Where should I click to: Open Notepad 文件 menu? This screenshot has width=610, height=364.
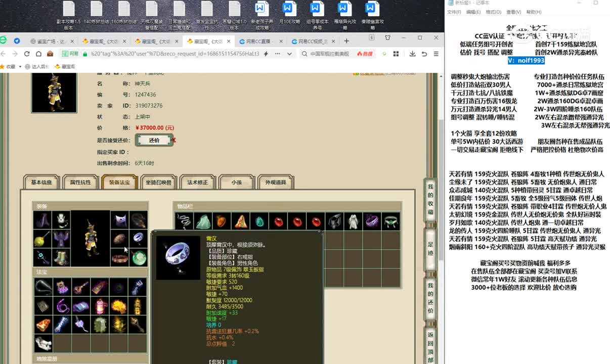tap(454, 12)
